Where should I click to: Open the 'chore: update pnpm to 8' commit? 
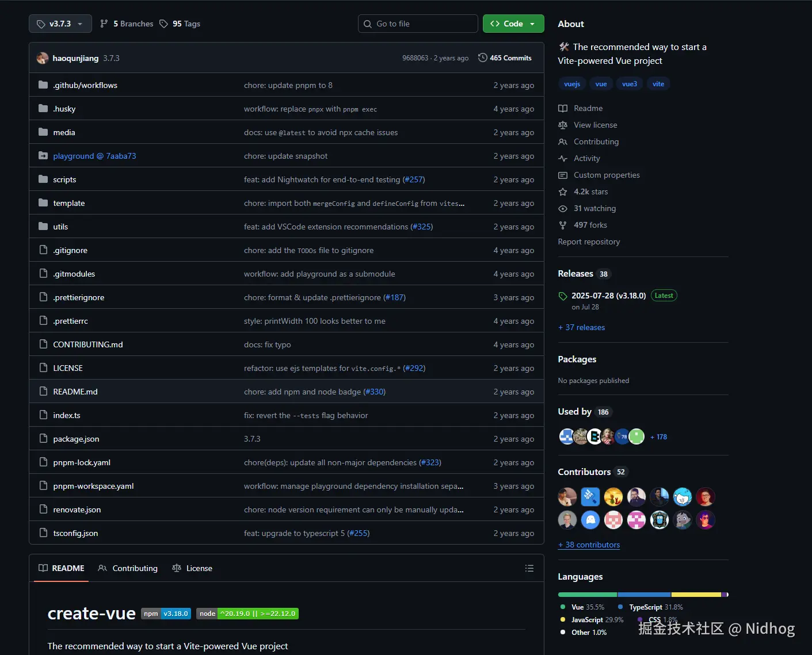[288, 85]
